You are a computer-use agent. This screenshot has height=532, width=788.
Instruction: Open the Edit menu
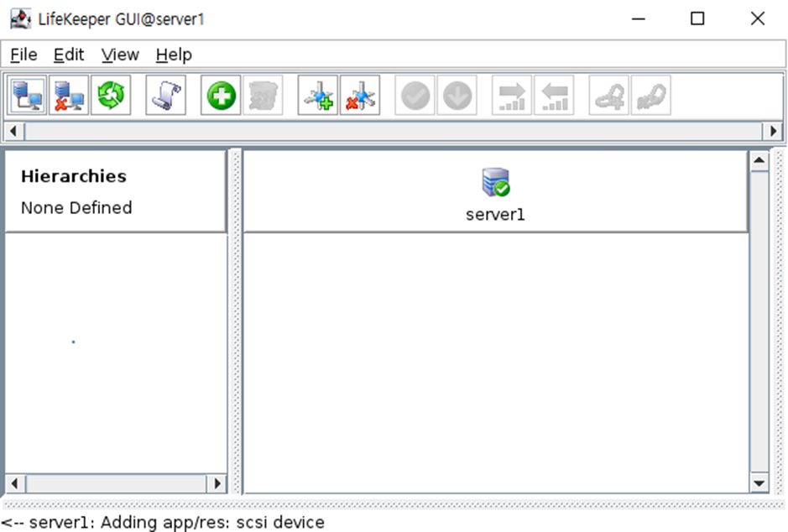tap(69, 55)
